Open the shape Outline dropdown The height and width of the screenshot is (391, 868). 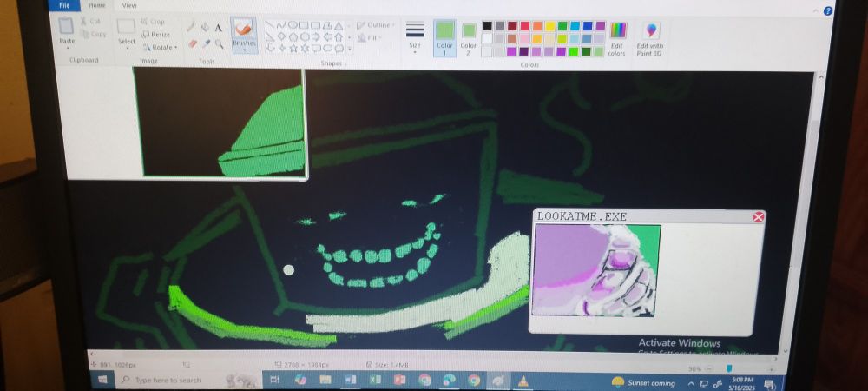[x=375, y=25]
